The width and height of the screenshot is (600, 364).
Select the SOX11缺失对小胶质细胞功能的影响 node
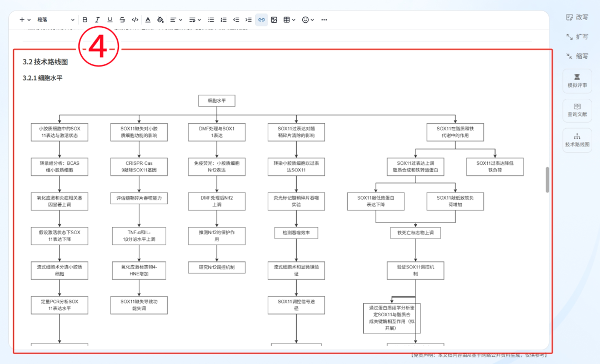tap(139, 132)
